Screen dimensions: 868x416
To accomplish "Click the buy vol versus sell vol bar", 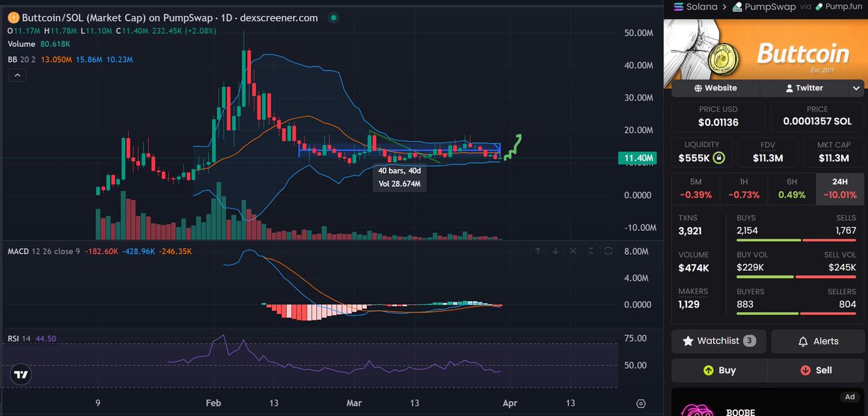I will pyautogui.click(x=796, y=277).
